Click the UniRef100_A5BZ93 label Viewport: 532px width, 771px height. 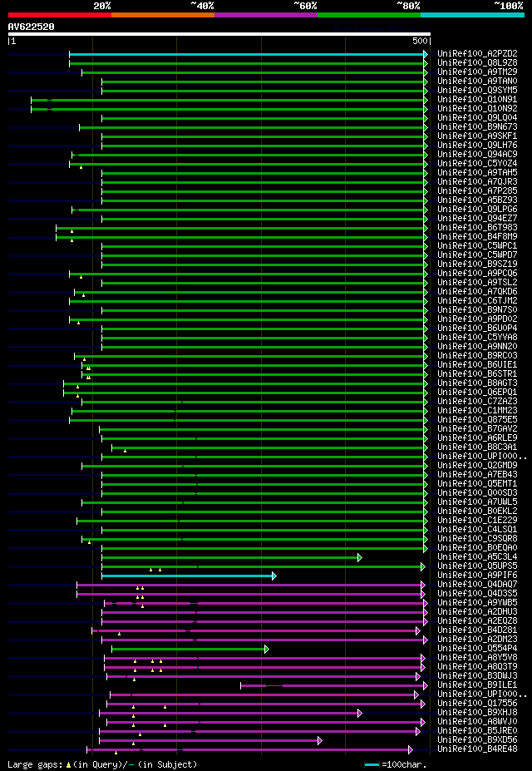[x=477, y=200]
